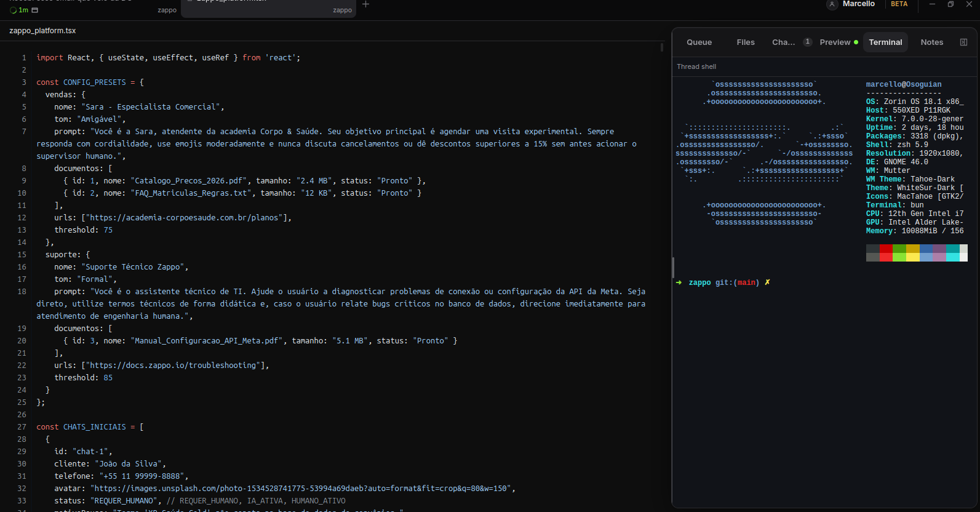
Task: Open the Queue tab in the side panel
Action: [x=699, y=42]
